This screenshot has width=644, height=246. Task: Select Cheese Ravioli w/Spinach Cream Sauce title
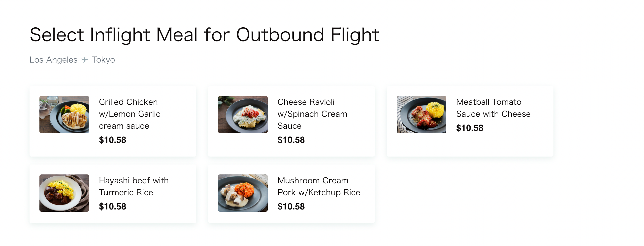point(312,114)
